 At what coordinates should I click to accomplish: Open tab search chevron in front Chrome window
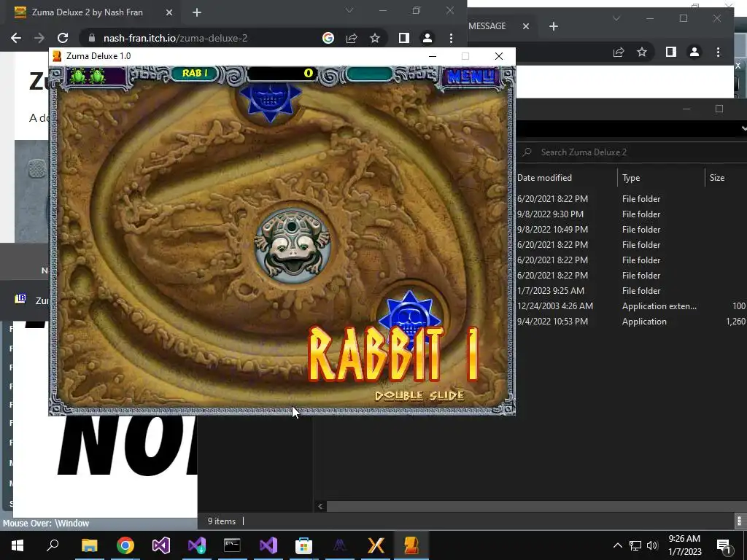point(349,10)
